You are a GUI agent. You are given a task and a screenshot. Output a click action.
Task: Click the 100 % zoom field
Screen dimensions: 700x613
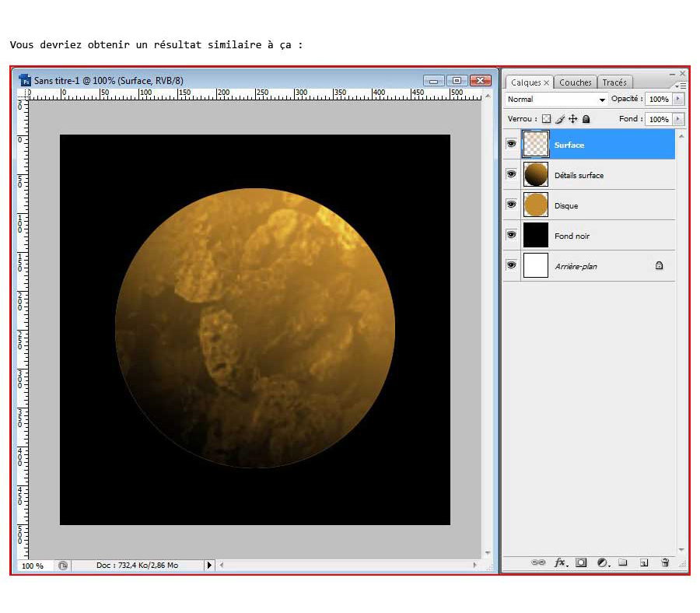[x=33, y=566]
